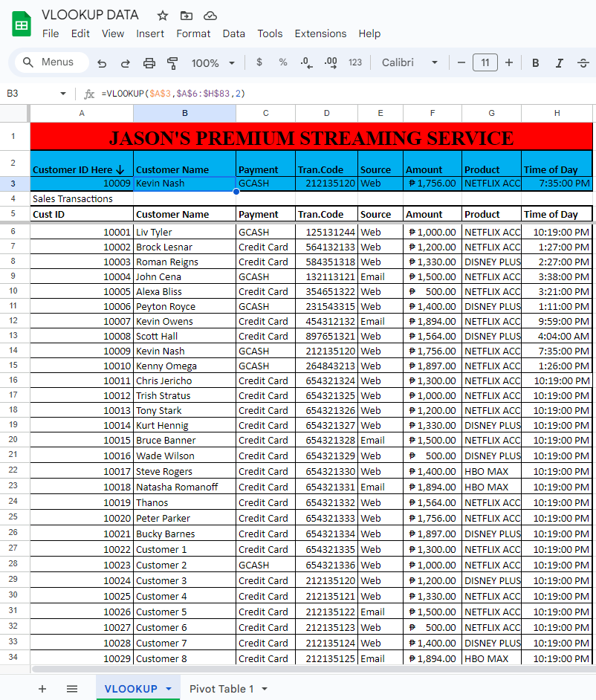Viewport: 596px width, 700px height.
Task: Edit the font size field
Action: 485,62
